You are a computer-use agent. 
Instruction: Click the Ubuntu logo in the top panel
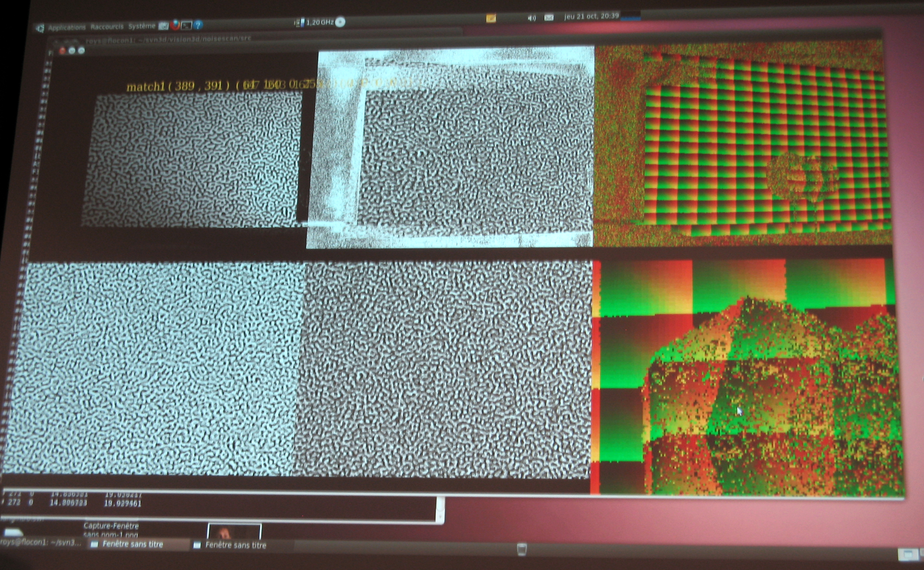tap(40, 28)
